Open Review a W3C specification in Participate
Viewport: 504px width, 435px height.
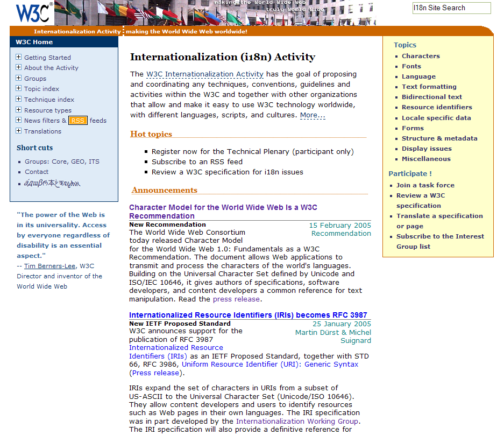point(421,200)
